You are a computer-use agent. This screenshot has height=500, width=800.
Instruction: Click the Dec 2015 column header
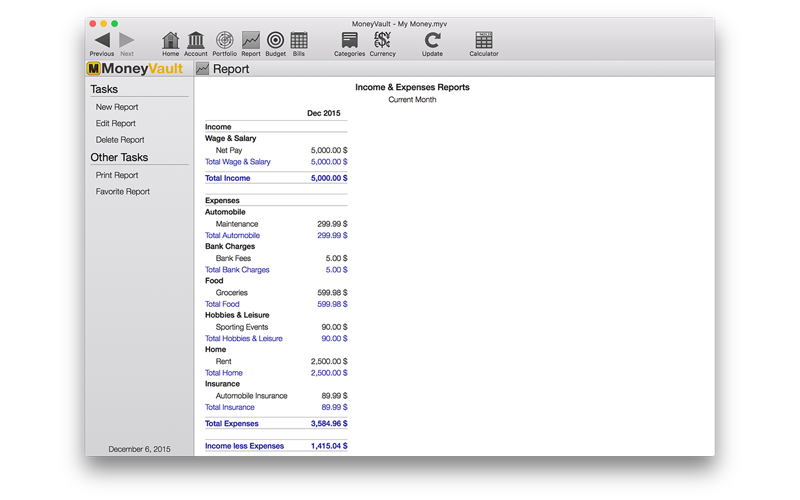pos(323,113)
